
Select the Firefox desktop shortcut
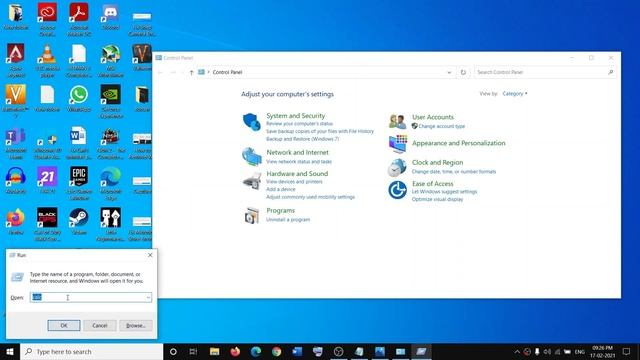pos(16,221)
